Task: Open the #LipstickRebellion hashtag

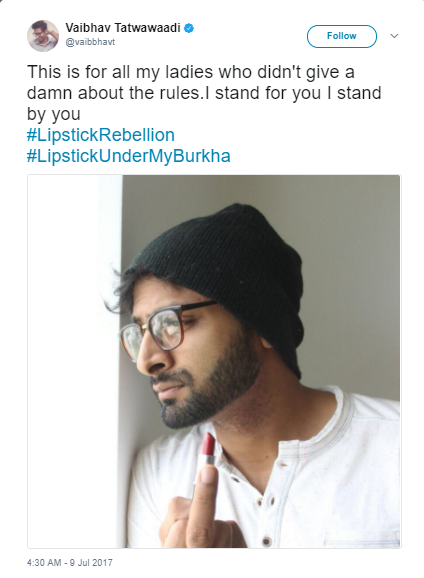Action: pyautogui.click(x=101, y=135)
